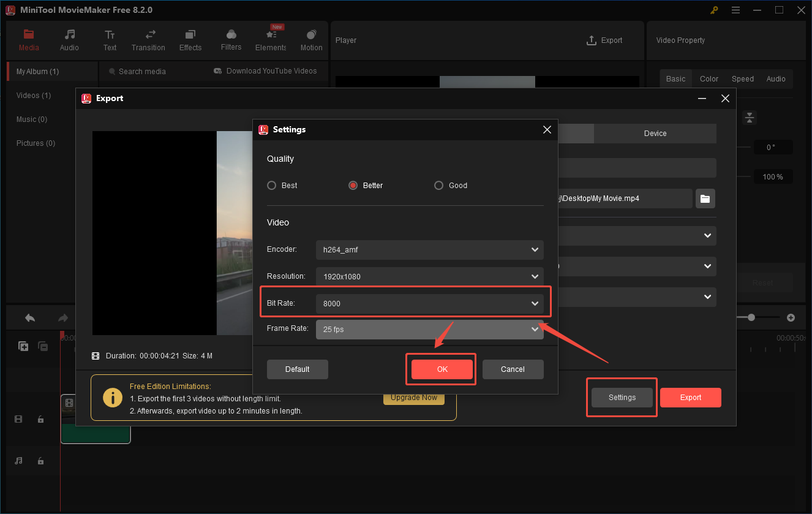Select Good quality radio button
812x514 pixels.
pyautogui.click(x=438, y=186)
